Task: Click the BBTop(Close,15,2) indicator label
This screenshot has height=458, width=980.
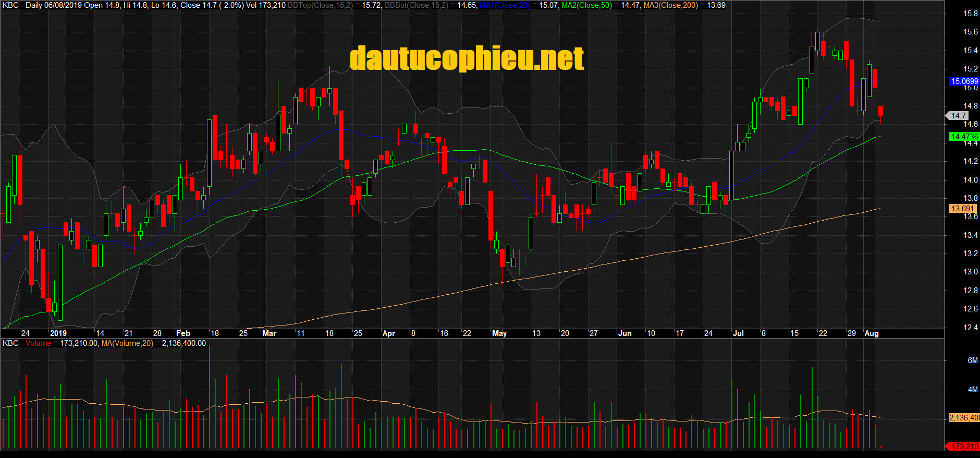Action: [320, 5]
